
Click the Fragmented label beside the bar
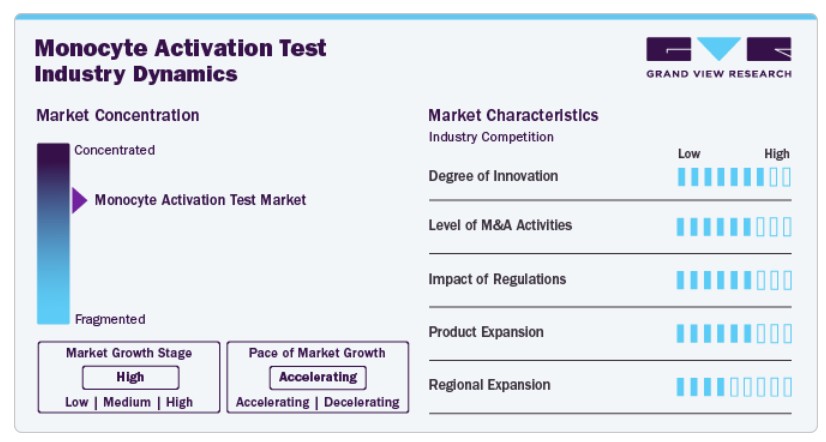point(110,319)
